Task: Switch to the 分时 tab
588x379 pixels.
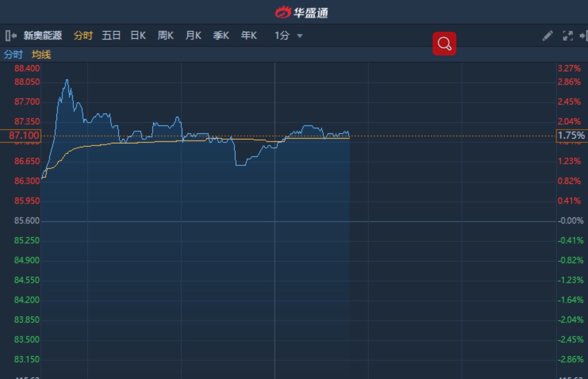Action: [83, 35]
